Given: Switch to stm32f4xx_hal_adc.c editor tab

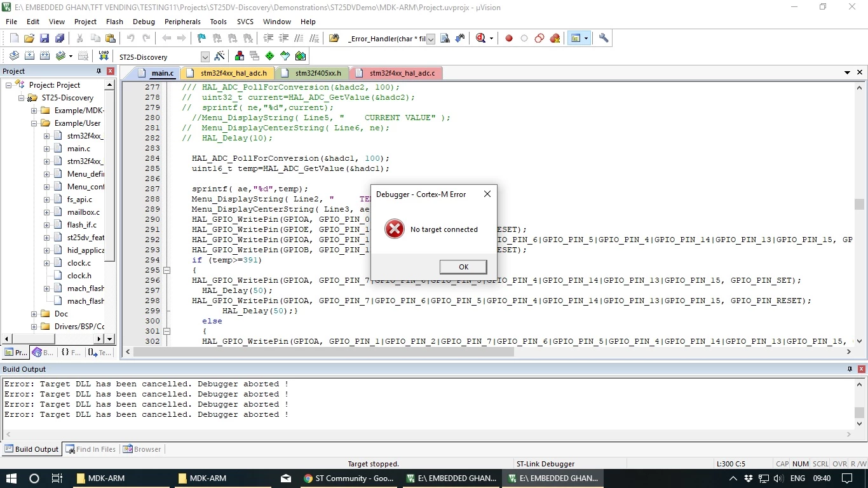Looking at the screenshot, I should (397, 73).
